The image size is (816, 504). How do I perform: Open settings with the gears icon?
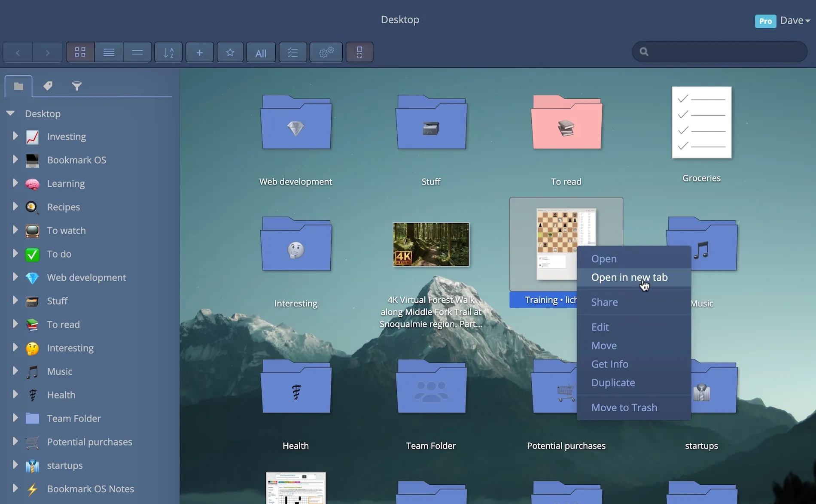click(x=326, y=52)
